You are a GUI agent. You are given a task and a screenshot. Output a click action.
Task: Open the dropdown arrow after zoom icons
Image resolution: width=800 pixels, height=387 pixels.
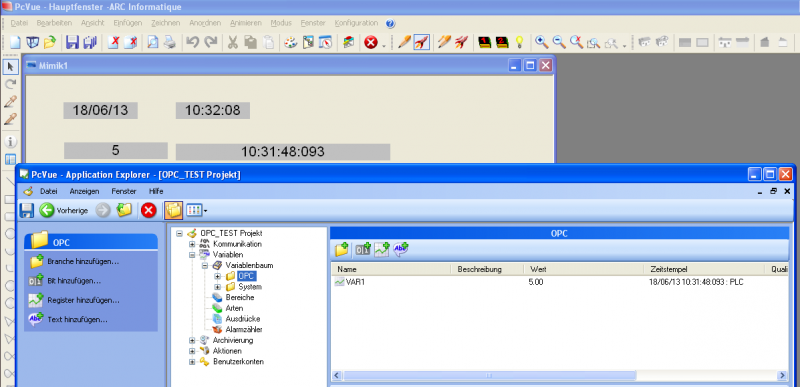[x=624, y=46]
